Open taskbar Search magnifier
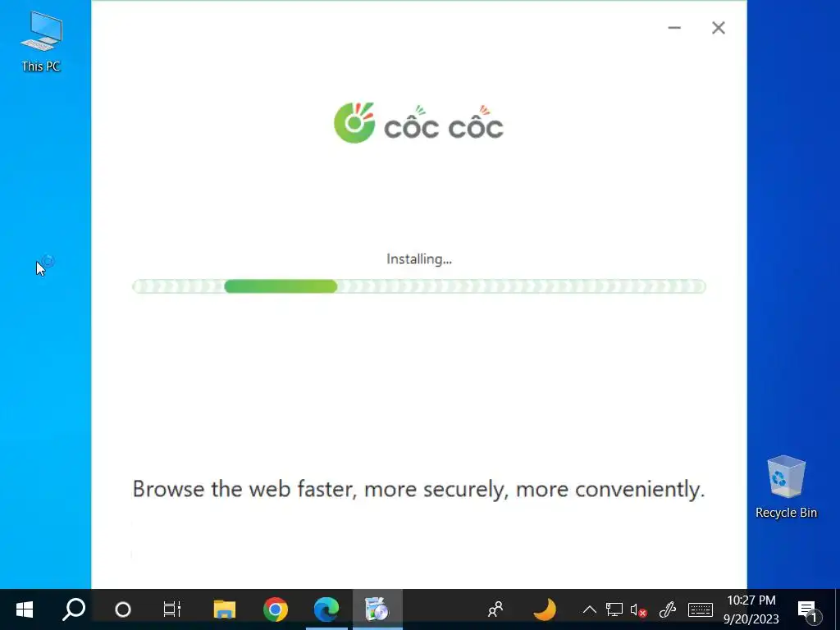 73,609
